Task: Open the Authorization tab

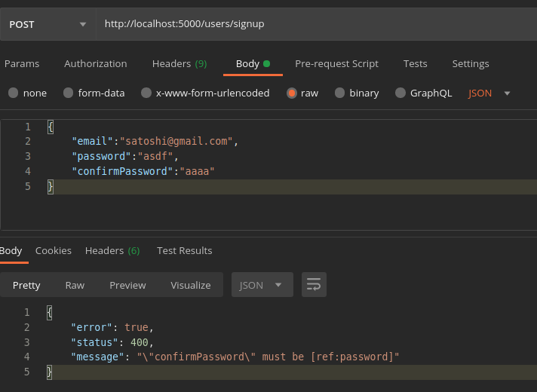Action: [x=96, y=64]
